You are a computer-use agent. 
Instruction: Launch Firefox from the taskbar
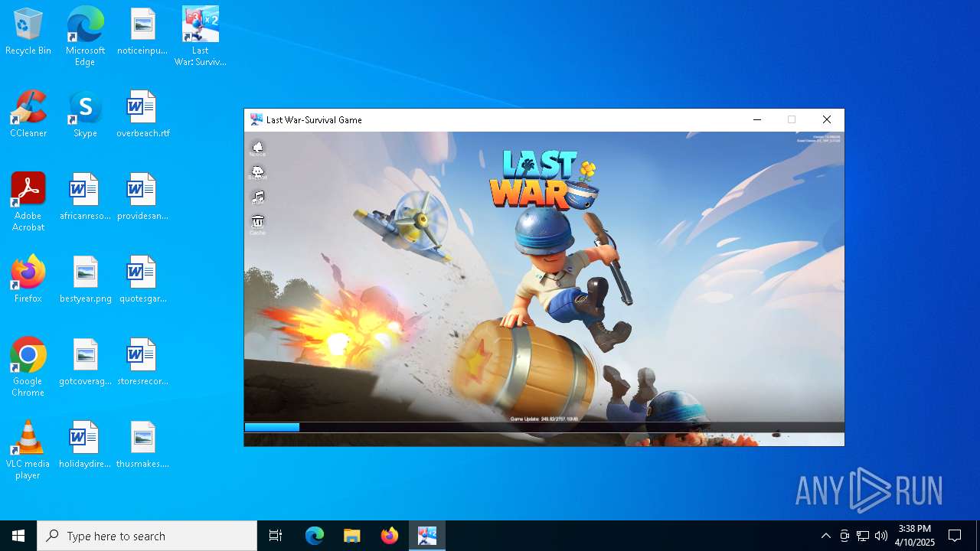pyautogui.click(x=390, y=536)
